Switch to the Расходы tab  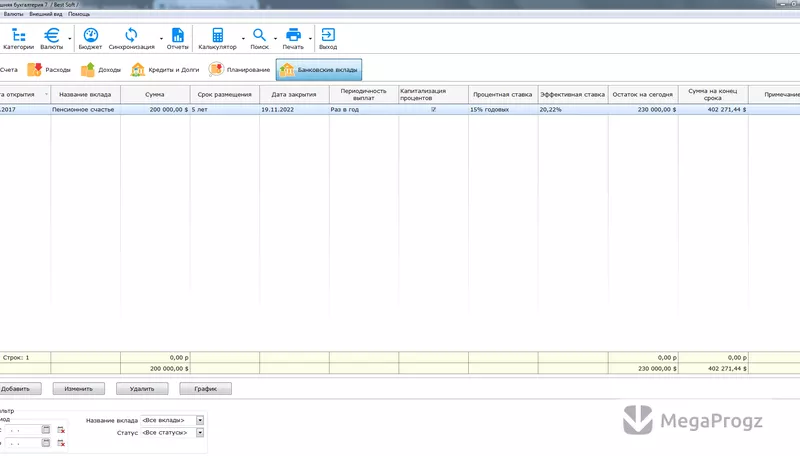click(x=49, y=69)
